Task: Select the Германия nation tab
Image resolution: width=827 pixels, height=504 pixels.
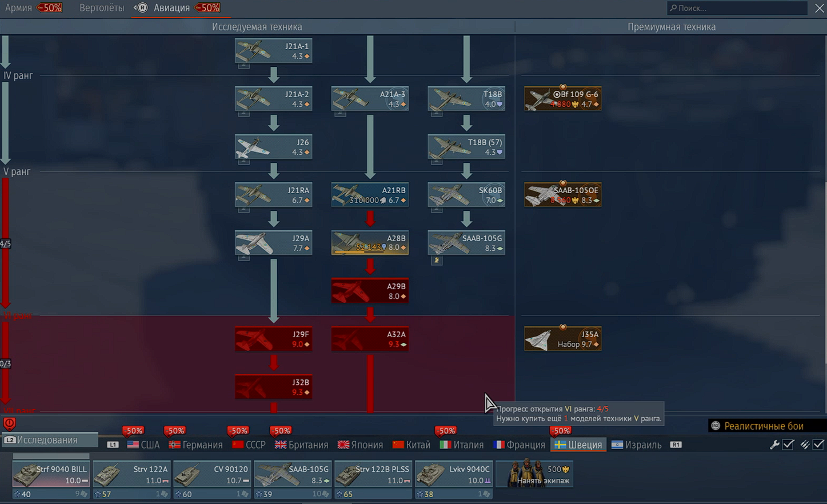Action: tap(195, 445)
